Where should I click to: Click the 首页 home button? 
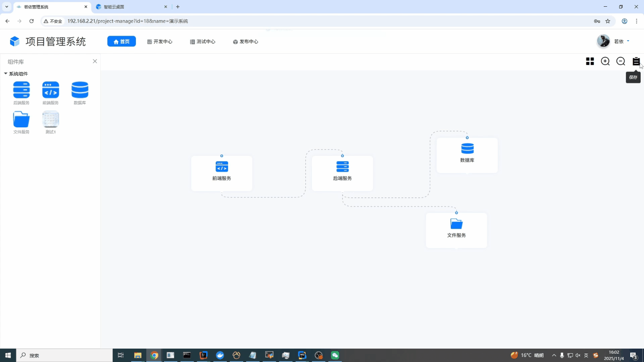(122, 41)
